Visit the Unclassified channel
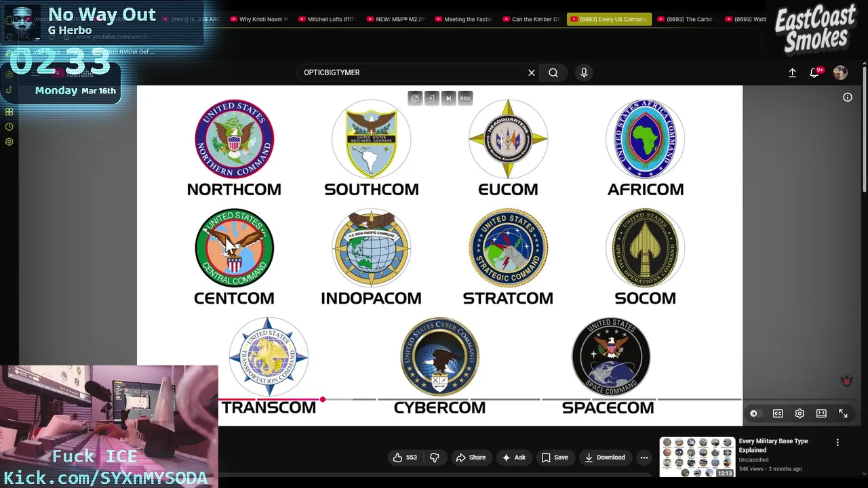 tap(753, 460)
